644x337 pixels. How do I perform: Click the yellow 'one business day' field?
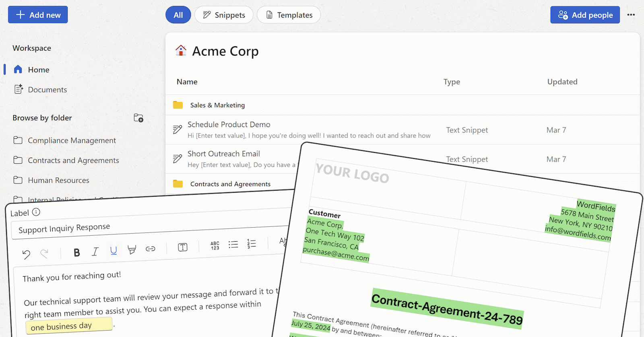(69, 326)
